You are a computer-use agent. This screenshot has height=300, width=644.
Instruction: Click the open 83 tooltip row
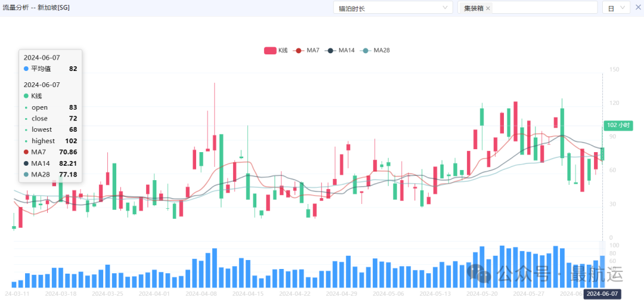coord(50,107)
